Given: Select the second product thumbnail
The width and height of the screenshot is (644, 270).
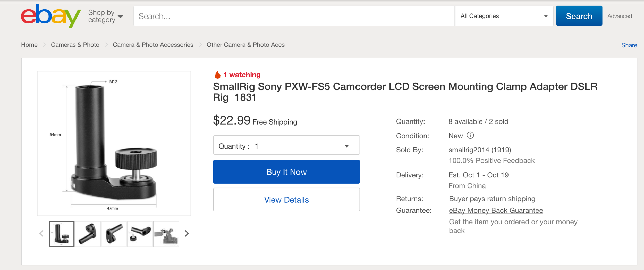Looking at the screenshot, I should click(88, 234).
